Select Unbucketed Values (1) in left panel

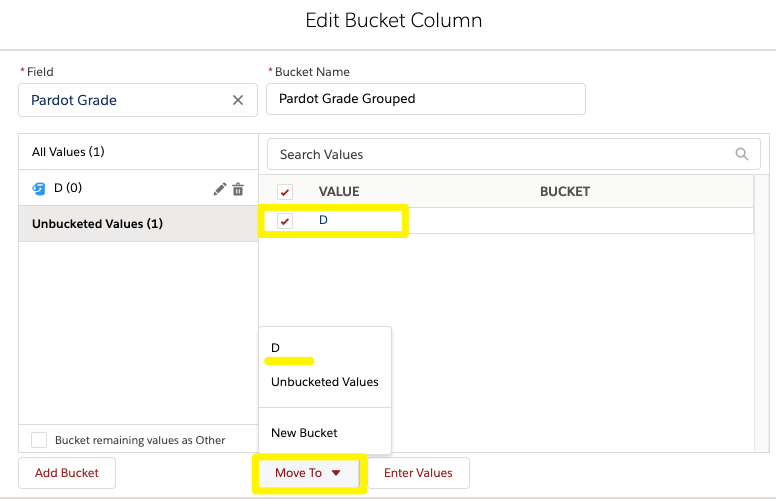[x=97, y=224]
